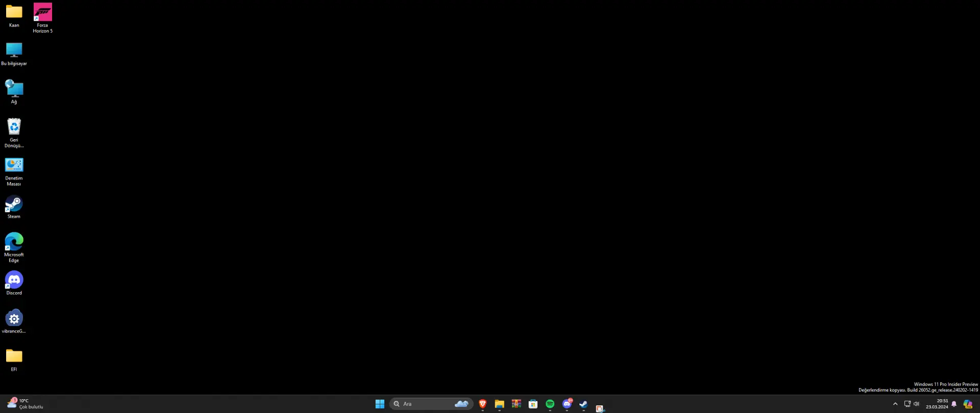Select the EFI folder on the desktop

pyautogui.click(x=14, y=360)
